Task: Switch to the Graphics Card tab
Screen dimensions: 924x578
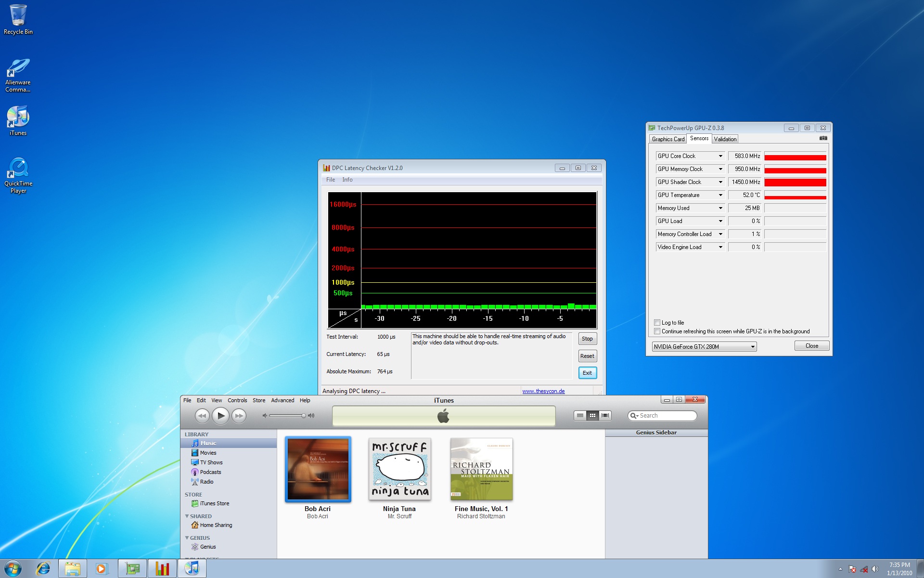Action: pyautogui.click(x=668, y=139)
